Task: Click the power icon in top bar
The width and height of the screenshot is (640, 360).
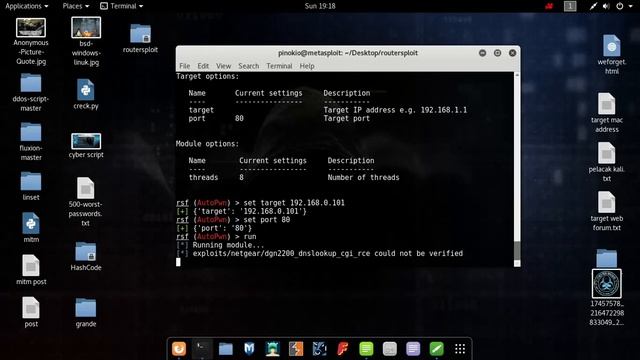Action: click(x=620, y=6)
